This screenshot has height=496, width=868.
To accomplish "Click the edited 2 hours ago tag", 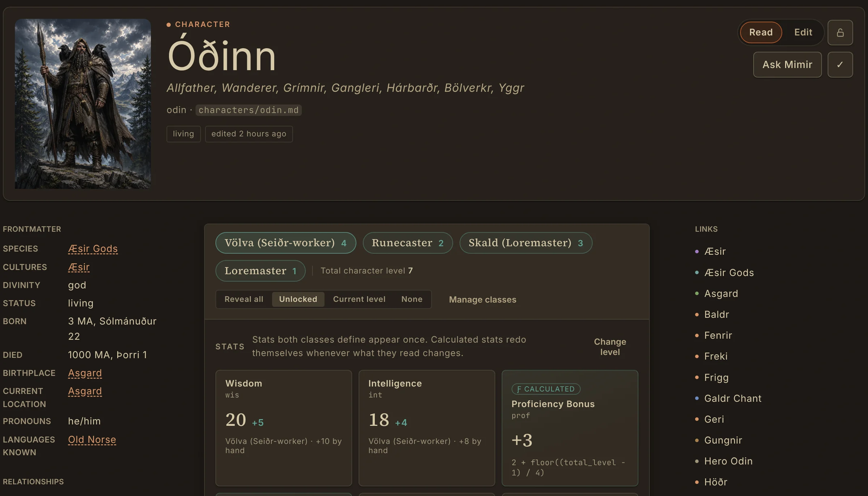I will 249,134.
